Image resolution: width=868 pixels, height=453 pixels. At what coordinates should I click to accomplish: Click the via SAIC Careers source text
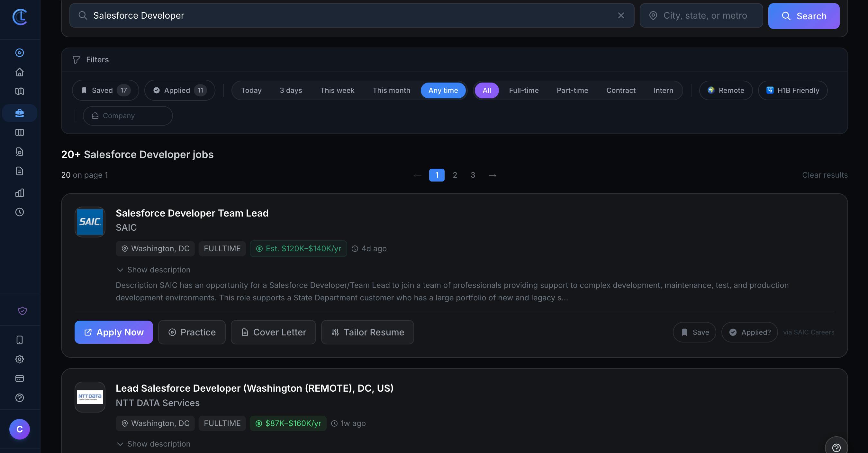click(x=809, y=332)
